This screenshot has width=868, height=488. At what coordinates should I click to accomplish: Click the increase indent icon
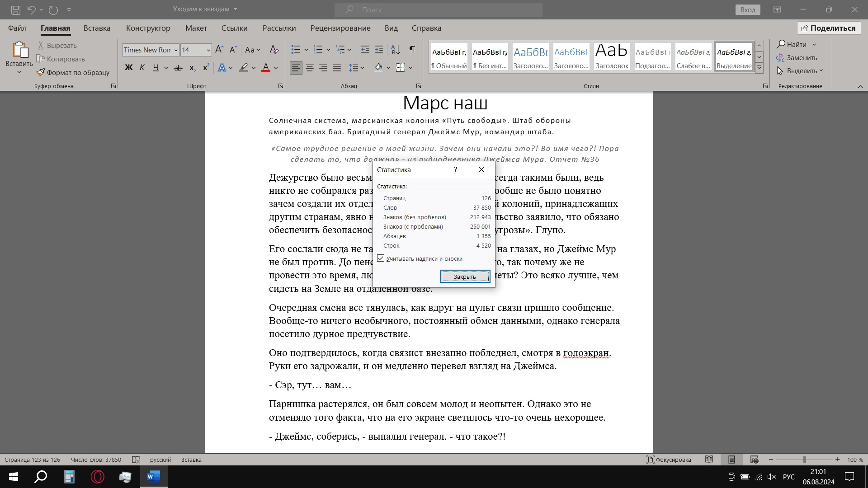379,50
